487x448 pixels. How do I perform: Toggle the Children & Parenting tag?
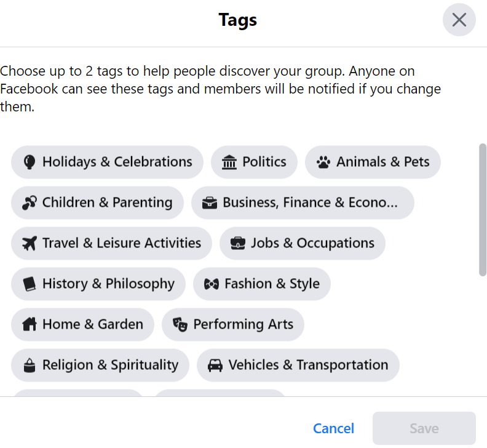pyautogui.click(x=97, y=203)
